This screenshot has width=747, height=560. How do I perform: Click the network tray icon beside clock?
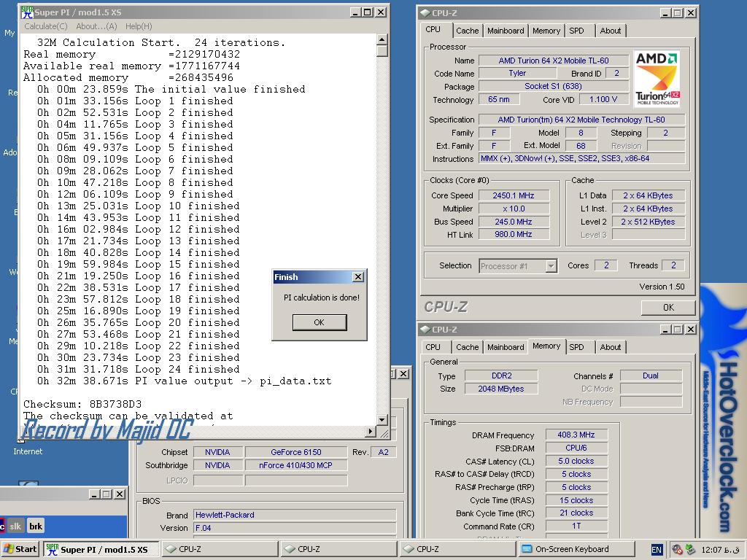[689, 550]
